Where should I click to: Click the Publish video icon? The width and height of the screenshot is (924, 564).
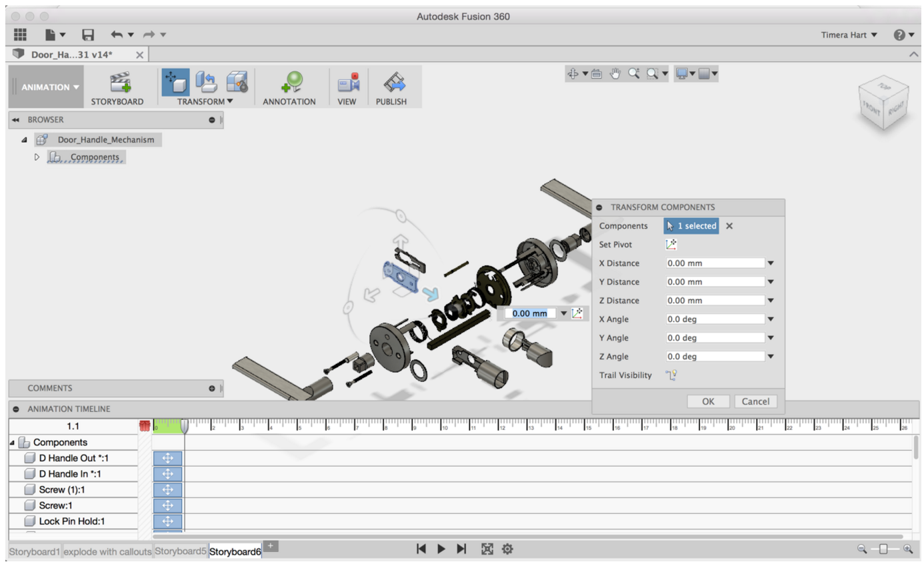click(x=391, y=82)
